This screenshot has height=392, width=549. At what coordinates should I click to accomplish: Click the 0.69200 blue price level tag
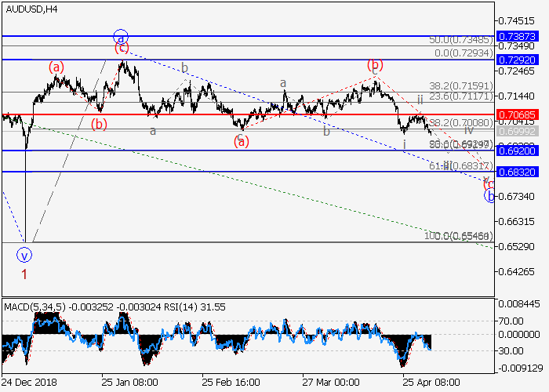click(519, 150)
